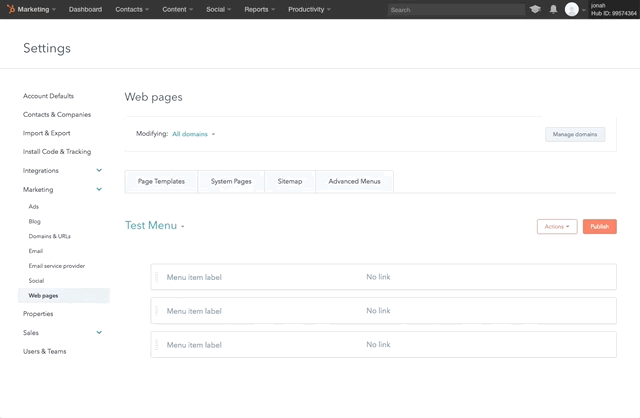The height and width of the screenshot is (418, 640).
Task: Collapse the Marketing sidebar section
Action: coord(99,189)
